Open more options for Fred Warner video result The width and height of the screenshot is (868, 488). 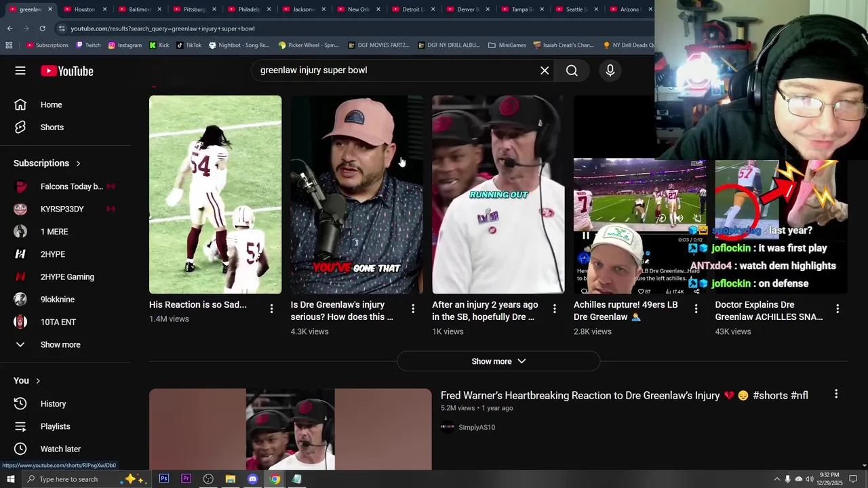pyautogui.click(x=836, y=394)
